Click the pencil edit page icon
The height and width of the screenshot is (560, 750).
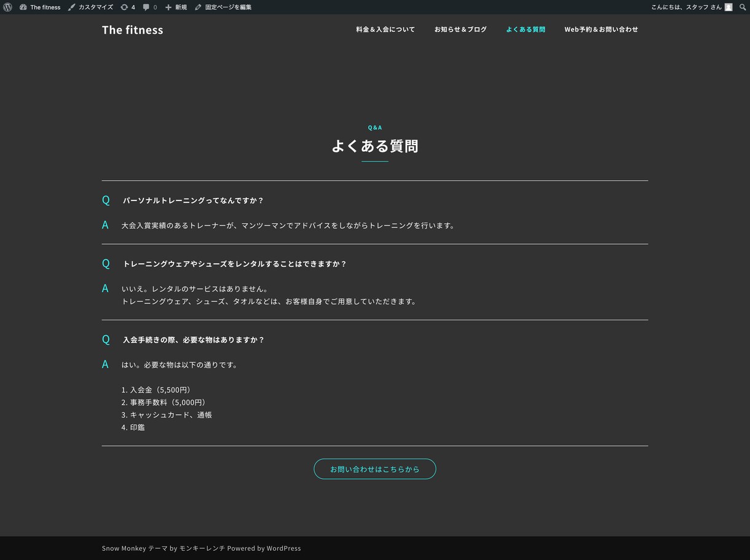pos(198,7)
